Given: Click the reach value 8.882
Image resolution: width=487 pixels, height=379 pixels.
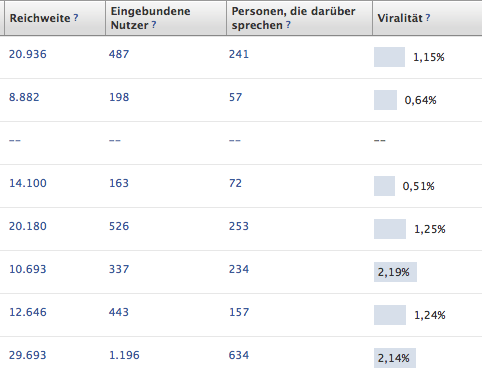Looking at the screenshot, I should pyautogui.click(x=24, y=97).
